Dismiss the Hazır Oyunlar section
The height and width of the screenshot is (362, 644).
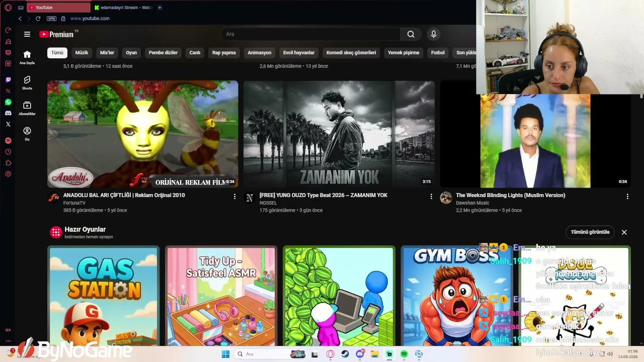(x=624, y=232)
